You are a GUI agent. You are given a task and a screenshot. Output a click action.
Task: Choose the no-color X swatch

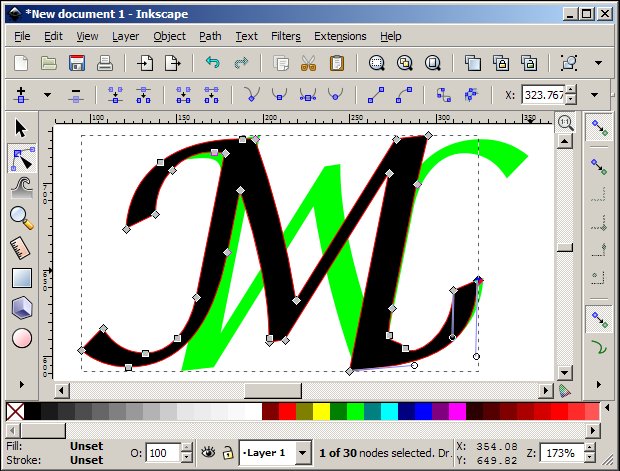(15, 411)
